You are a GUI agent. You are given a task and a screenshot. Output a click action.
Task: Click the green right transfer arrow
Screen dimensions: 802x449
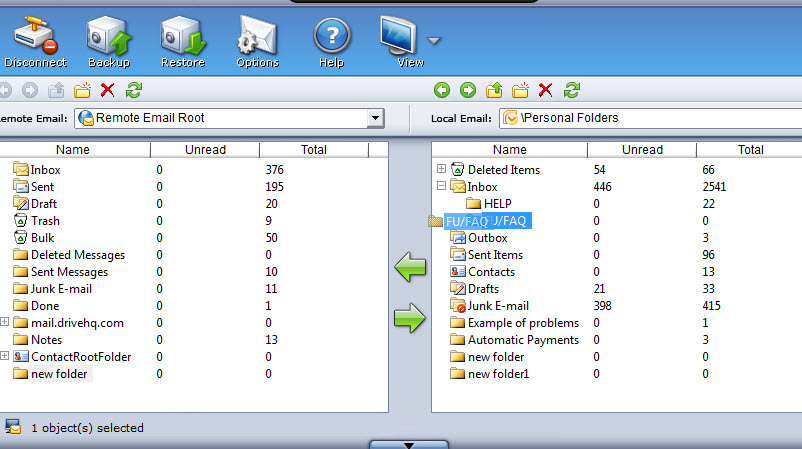coord(410,320)
